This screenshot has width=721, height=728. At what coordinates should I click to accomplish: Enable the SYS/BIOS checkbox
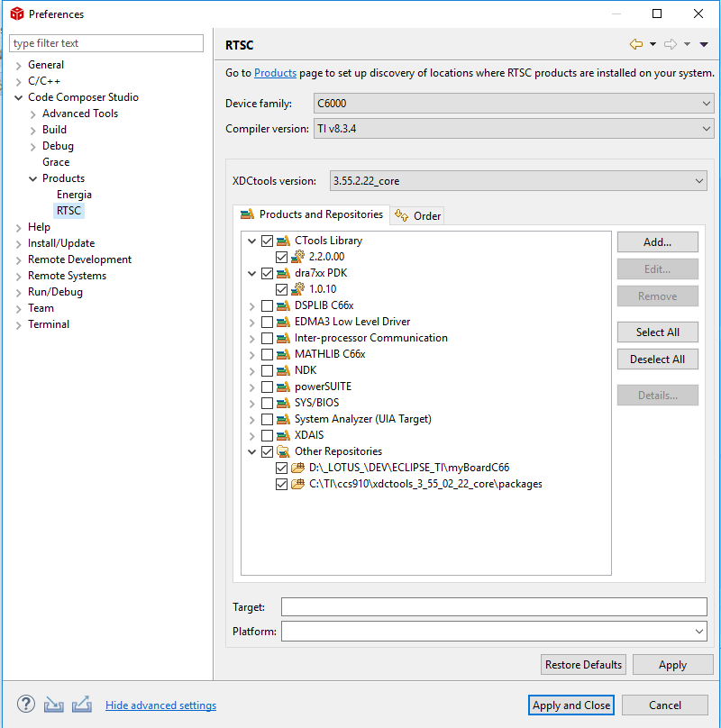(x=267, y=403)
